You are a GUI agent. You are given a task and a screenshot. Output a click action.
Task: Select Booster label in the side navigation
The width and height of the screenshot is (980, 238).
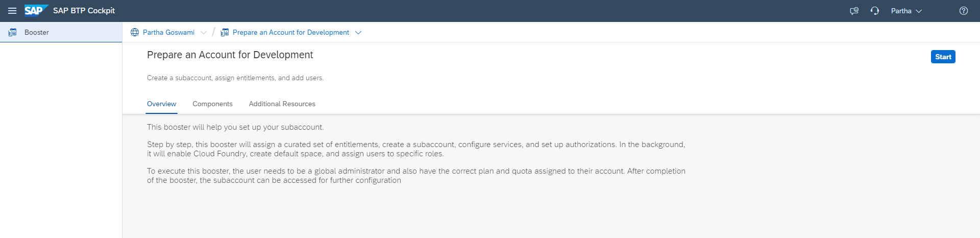37,32
